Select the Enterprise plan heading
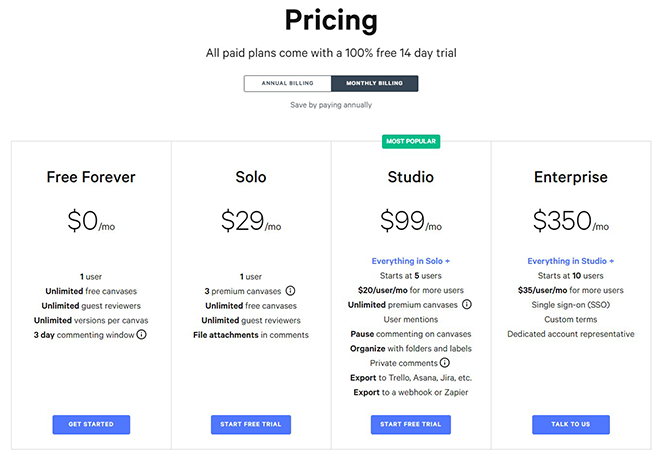 pyautogui.click(x=571, y=177)
